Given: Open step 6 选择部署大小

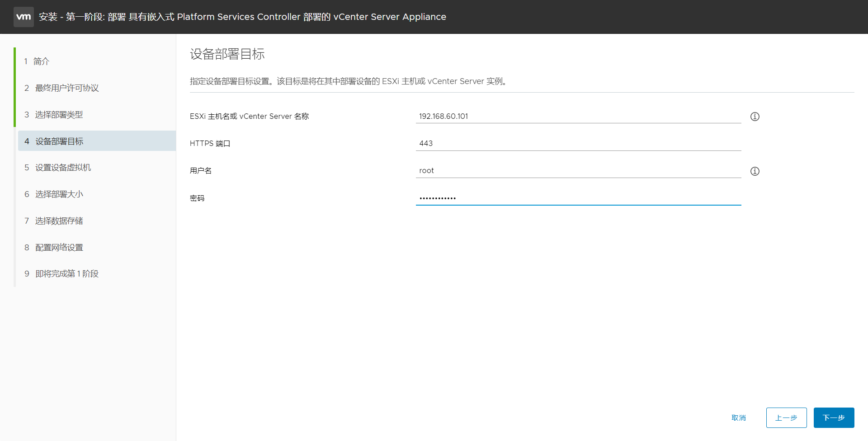Looking at the screenshot, I should click(54, 194).
